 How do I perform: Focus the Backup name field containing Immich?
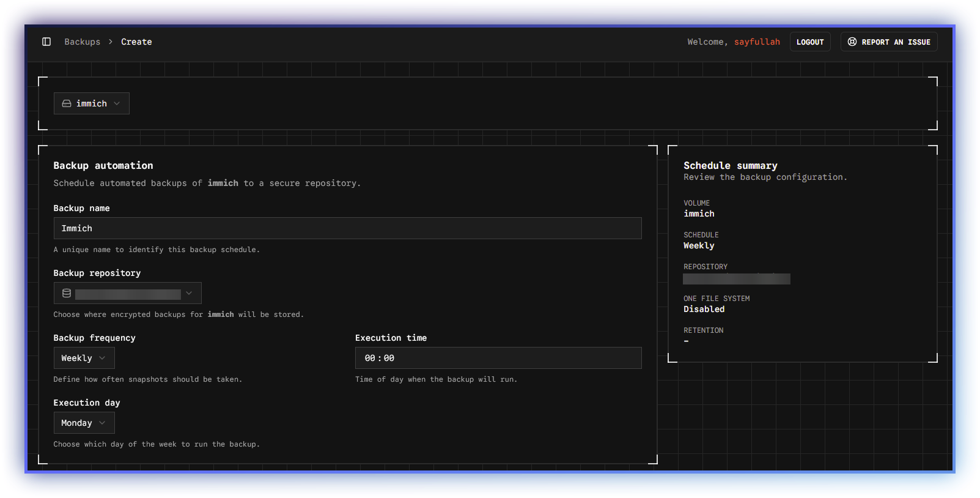(x=347, y=228)
